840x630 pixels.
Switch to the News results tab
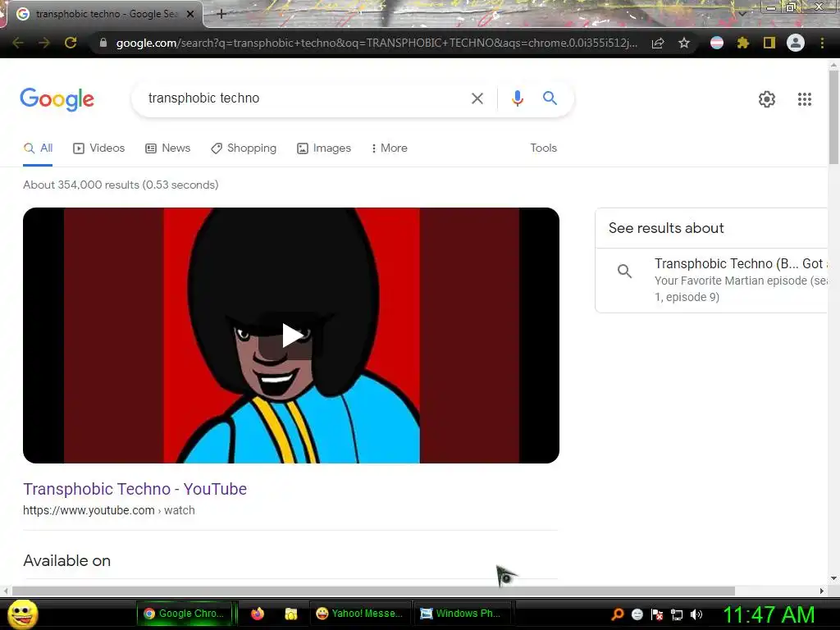[167, 148]
